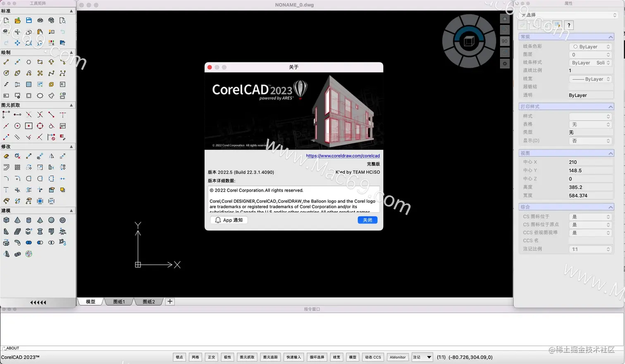
Task: Toggle 极性 polar mode
Action: coord(227,357)
